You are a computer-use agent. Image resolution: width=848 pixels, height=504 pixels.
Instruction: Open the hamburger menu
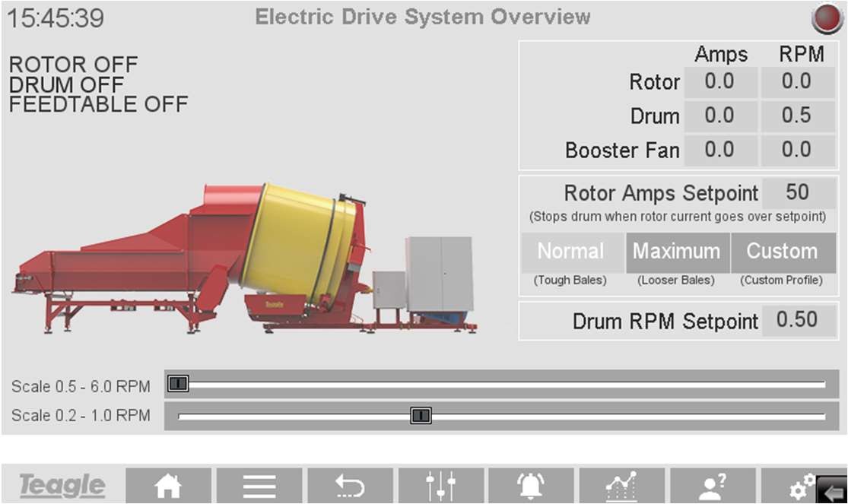pos(259,486)
